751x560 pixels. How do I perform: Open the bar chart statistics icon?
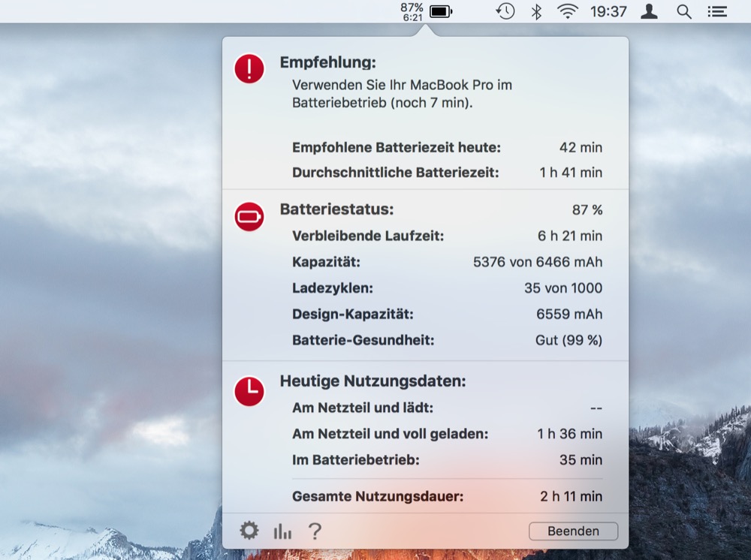click(x=282, y=531)
